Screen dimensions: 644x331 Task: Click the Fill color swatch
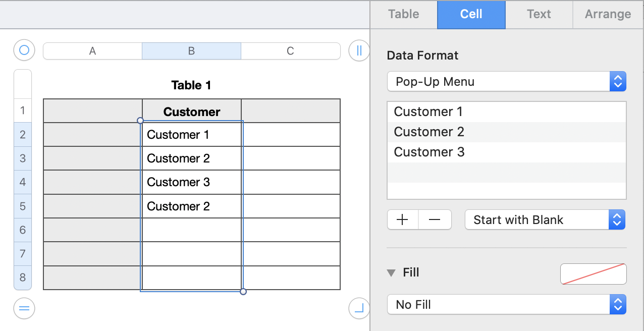coord(593,273)
